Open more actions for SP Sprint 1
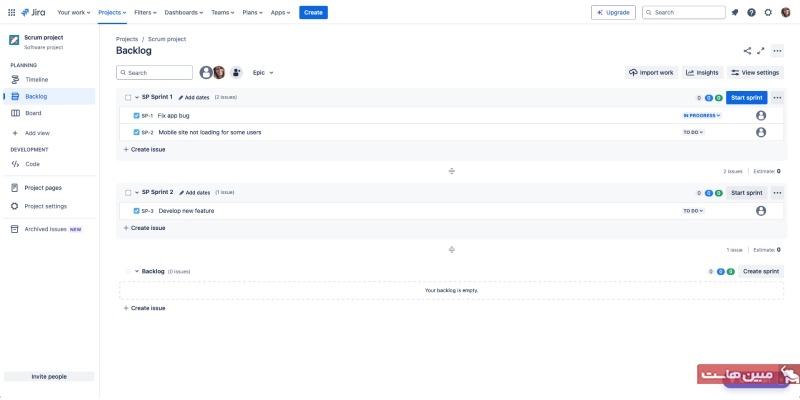This screenshot has width=800, height=400. pos(777,97)
